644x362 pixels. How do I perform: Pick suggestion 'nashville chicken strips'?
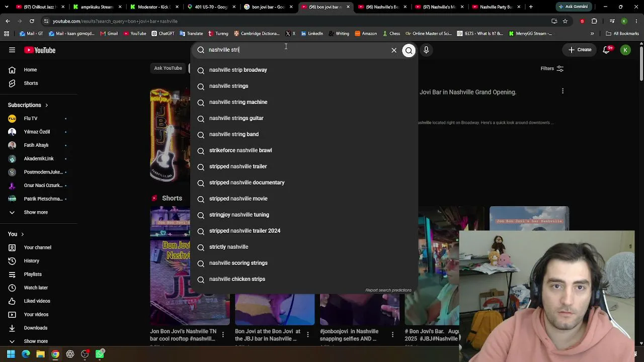(304, 279)
